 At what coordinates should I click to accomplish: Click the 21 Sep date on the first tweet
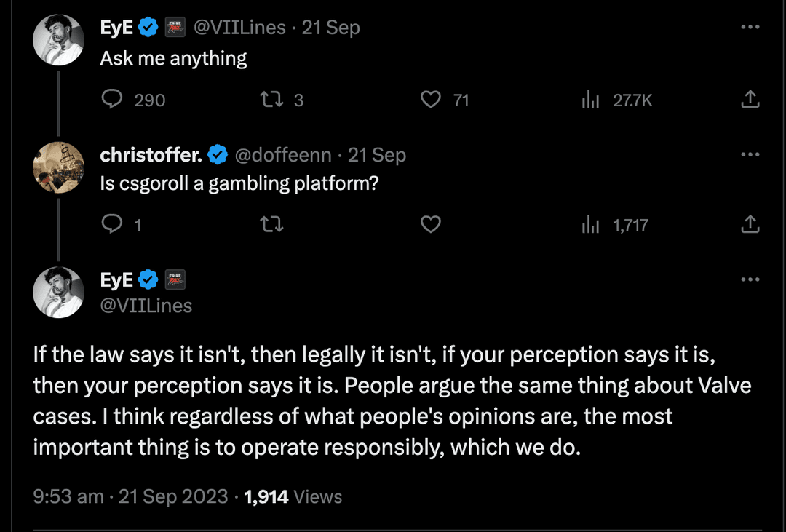[x=331, y=28]
